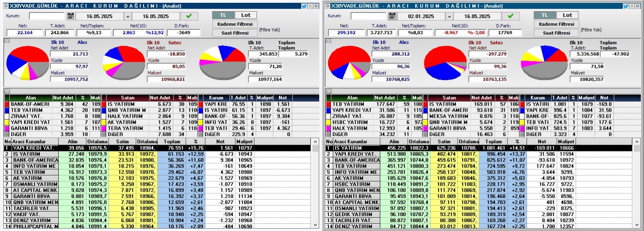The image size is (644, 231).
Task: Click the equals sign between dates in left window
Action: click(128, 17)
